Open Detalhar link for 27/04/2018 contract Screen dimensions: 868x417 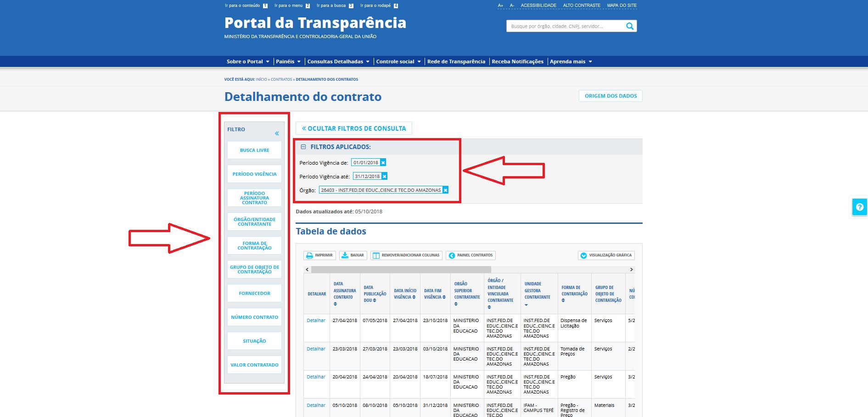[x=316, y=321]
